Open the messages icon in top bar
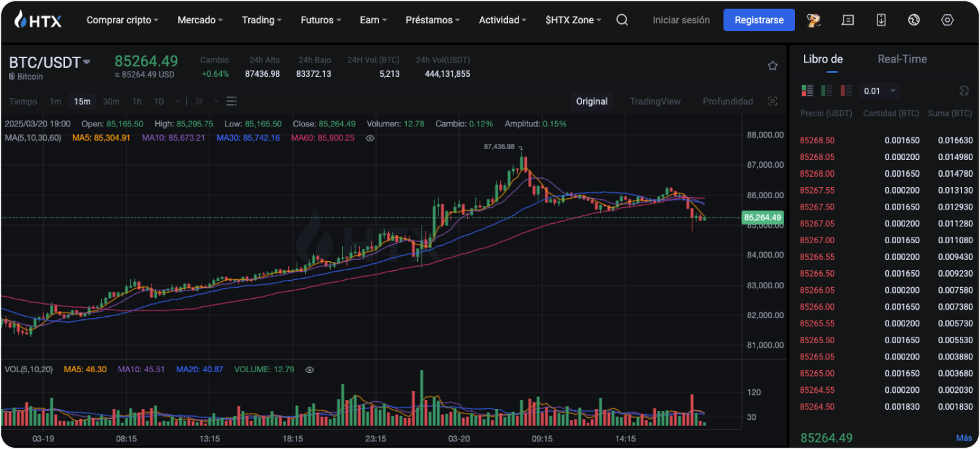Viewport: 980px width, 449px height. coord(848,20)
